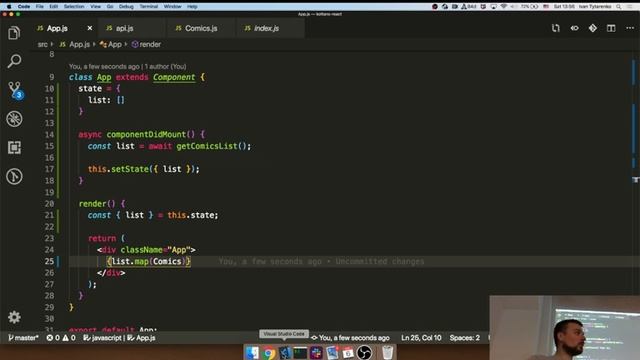Viewport: 640px width, 360px height.
Task: Open the GitLens view in activity bar
Action: tap(14, 176)
